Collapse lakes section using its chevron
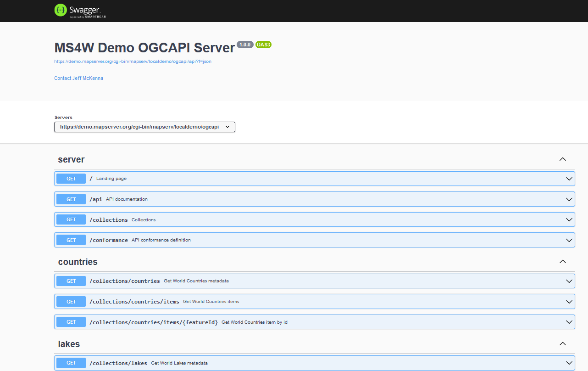588x371 pixels. [x=563, y=344]
